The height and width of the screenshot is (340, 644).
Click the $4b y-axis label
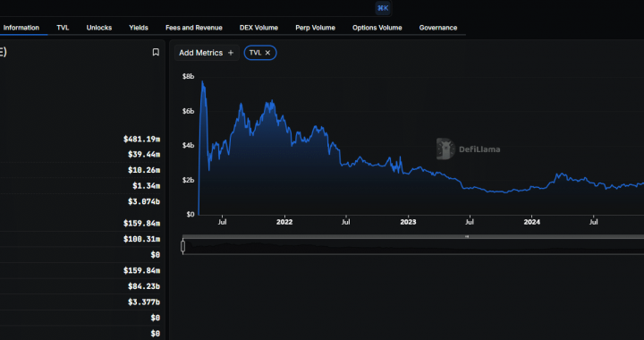[x=188, y=145]
